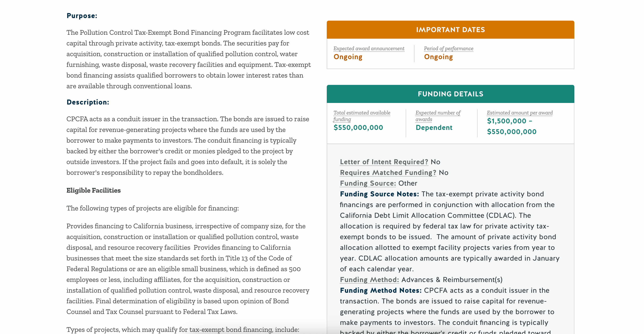Click the '$1,500,000 –' award amount
Image resolution: width=644 pixels, height=334 pixels.
tap(509, 121)
